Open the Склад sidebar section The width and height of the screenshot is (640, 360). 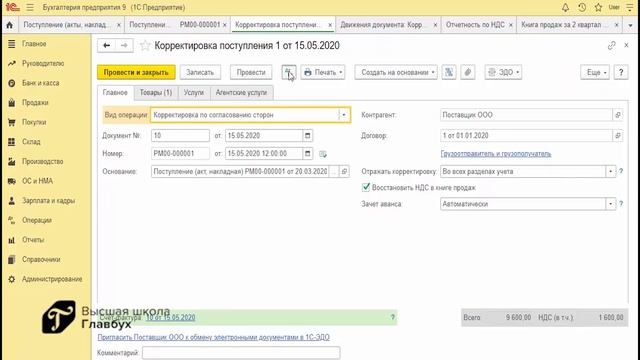(x=31, y=142)
